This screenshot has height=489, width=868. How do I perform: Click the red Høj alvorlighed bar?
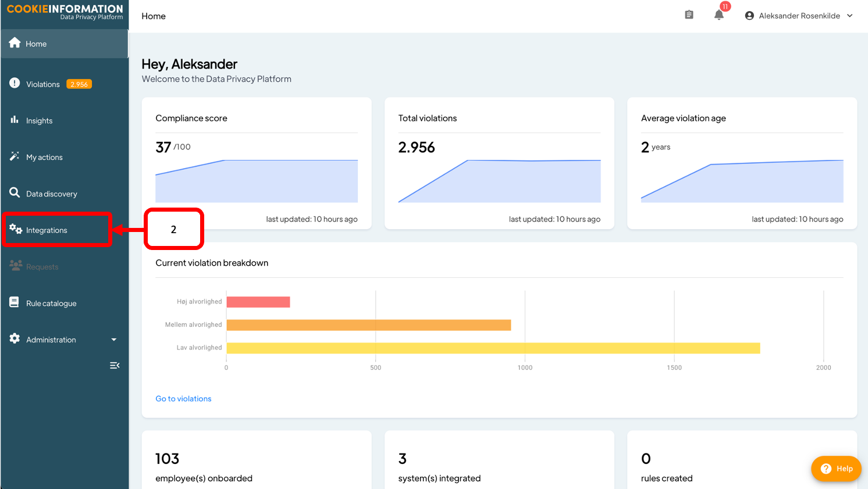pos(258,302)
